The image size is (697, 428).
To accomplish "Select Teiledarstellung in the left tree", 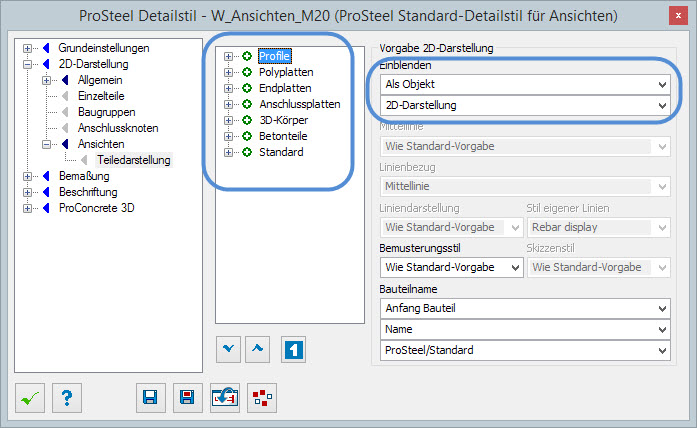I will pyautogui.click(x=134, y=160).
